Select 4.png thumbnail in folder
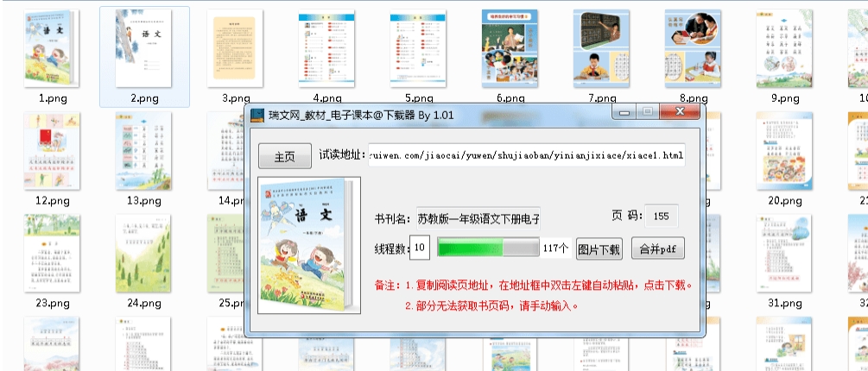The height and width of the screenshot is (371, 868). (x=326, y=48)
